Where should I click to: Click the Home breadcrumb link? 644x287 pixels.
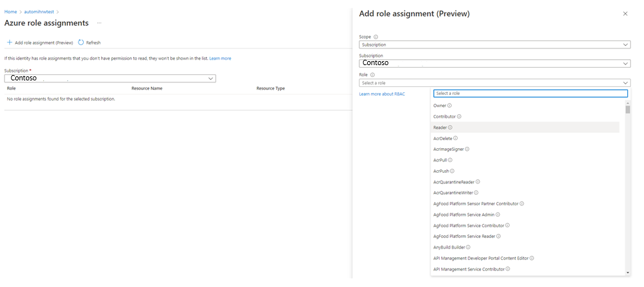pos(10,12)
